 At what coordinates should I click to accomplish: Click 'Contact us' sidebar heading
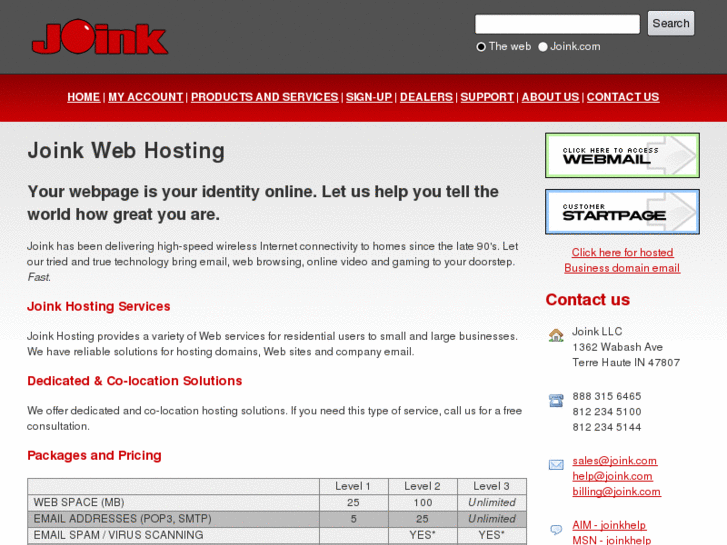(587, 300)
